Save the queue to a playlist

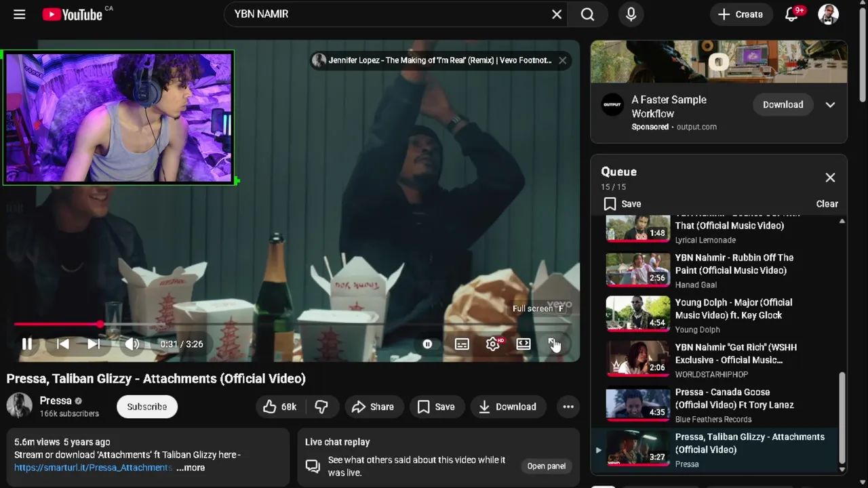623,204
